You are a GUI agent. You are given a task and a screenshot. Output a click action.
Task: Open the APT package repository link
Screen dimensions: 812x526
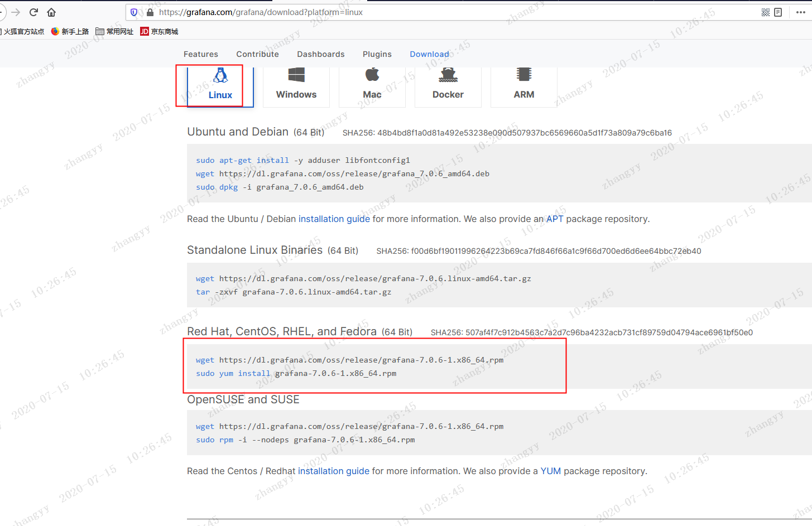tap(555, 219)
